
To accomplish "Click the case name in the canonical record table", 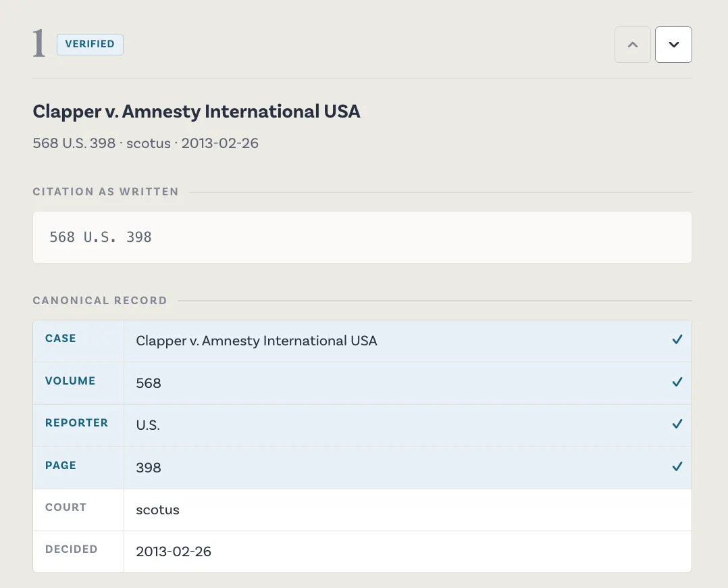I will [257, 341].
